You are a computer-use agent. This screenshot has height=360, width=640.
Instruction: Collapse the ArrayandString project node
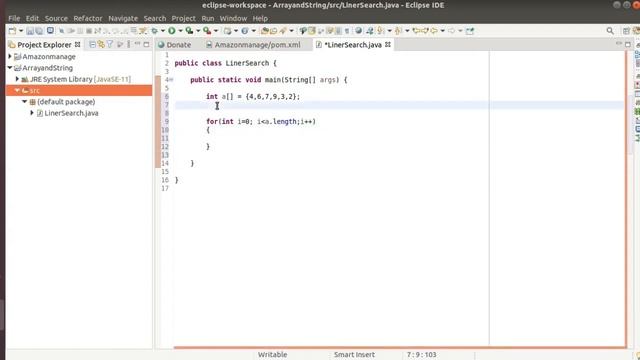click(x=10, y=68)
